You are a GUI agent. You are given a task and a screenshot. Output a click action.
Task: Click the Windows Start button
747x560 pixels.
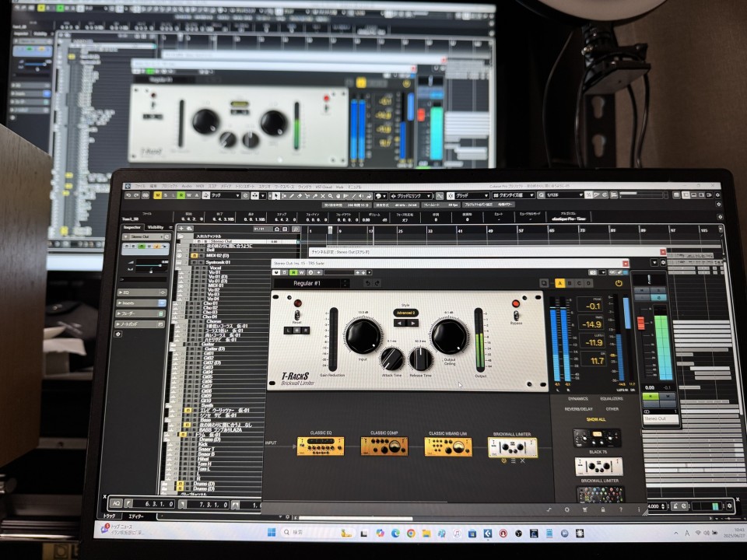(272, 532)
